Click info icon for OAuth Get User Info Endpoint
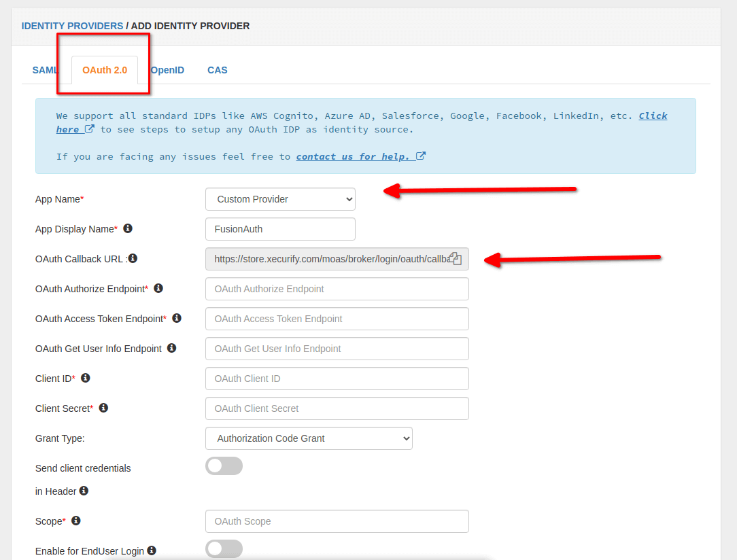Image resolution: width=737 pixels, height=560 pixels. coord(171,348)
